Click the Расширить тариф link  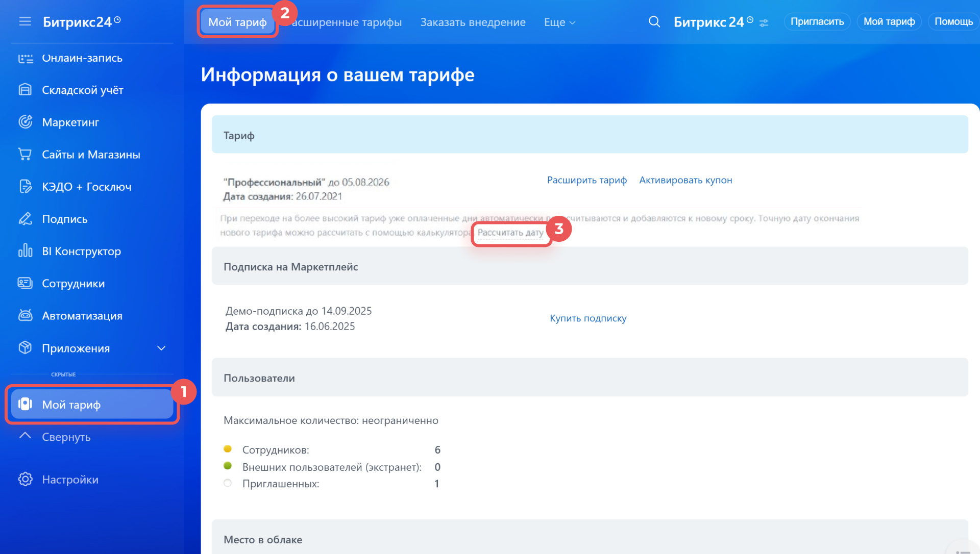click(x=587, y=180)
